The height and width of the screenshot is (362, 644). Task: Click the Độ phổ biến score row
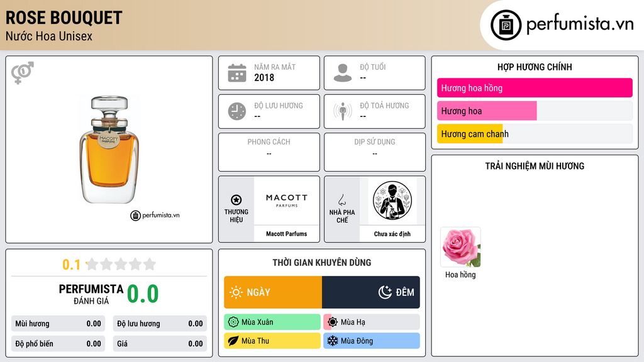click(58, 344)
